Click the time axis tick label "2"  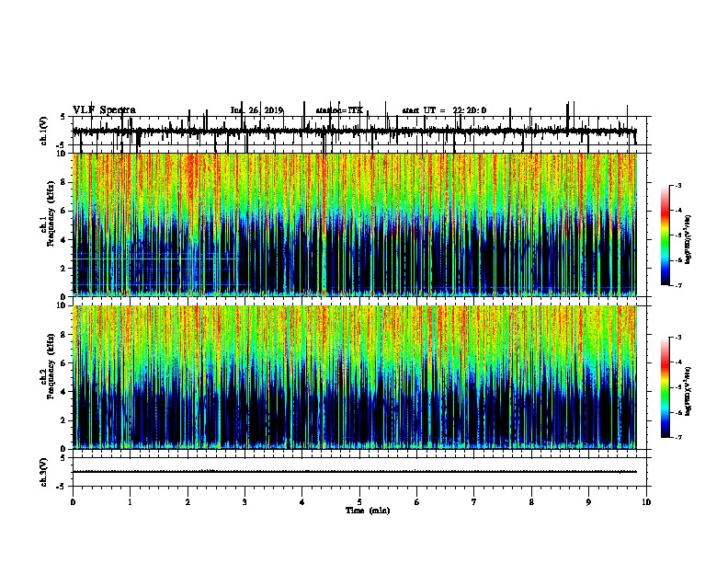point(188,502)
